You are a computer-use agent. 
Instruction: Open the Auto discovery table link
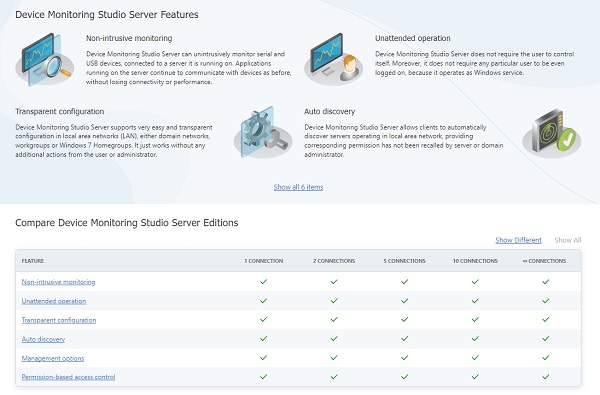coord(43,339)
